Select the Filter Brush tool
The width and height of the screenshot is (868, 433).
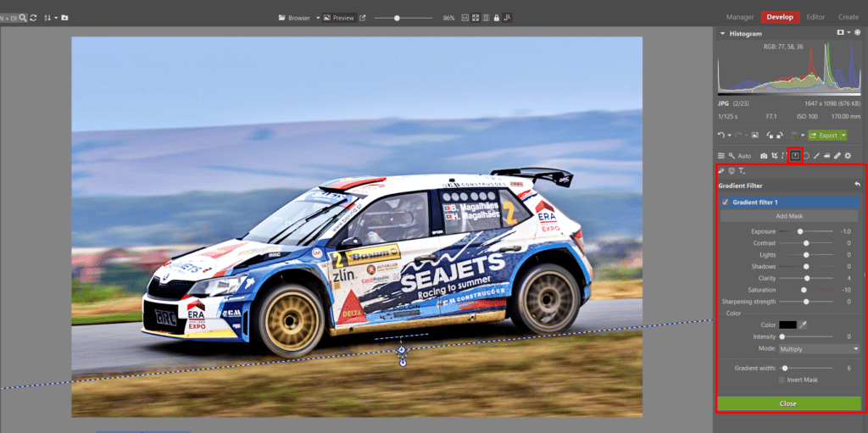pos(816,156)
